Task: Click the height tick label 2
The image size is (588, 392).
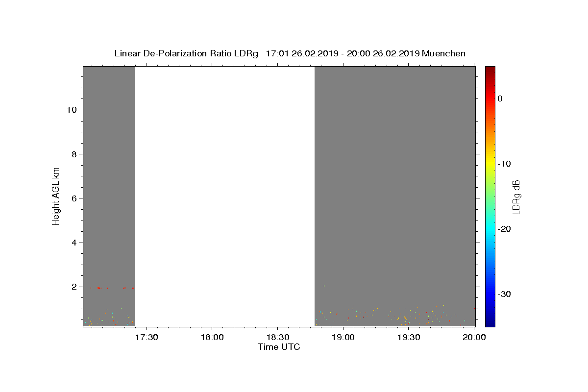Action: (74, 287)
